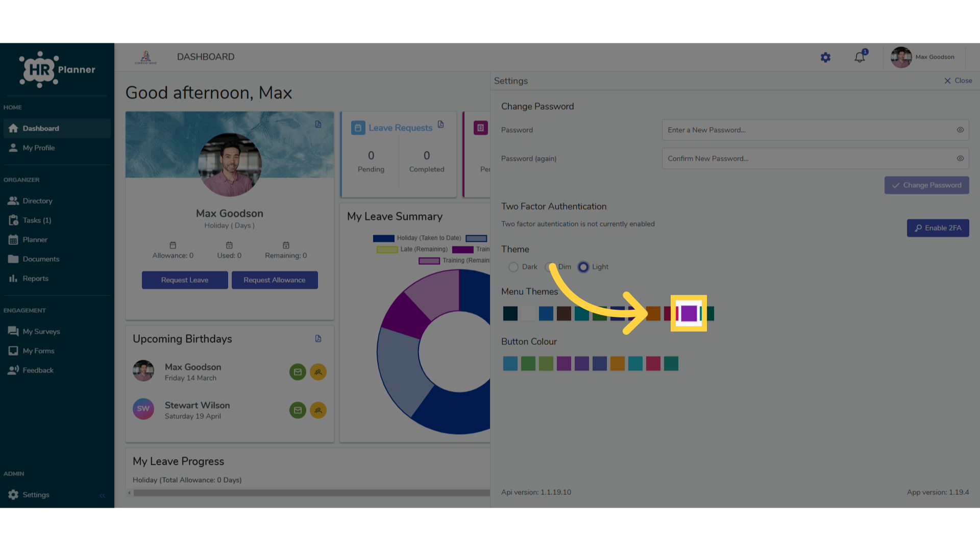The height and width of the screenshot is (551, 980).
Task: Select the Dark theme radio button
Action: [x=513, y=267]
